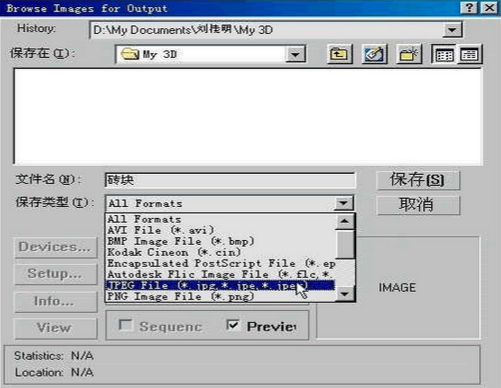Click format list scroll down arrow
This screenshot has width=501, height=388.
(x=345, y=294)
